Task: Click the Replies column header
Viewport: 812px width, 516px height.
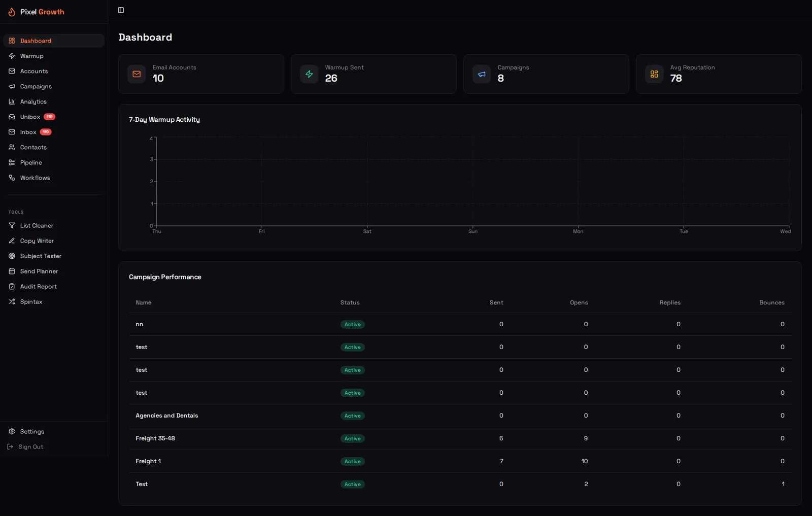Action: pos(670,302)
